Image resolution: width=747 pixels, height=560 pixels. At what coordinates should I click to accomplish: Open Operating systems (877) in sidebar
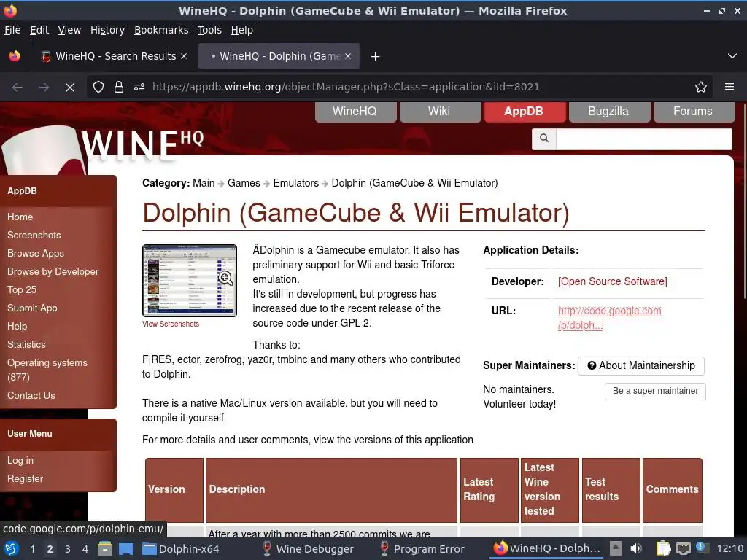coord(47,370)
